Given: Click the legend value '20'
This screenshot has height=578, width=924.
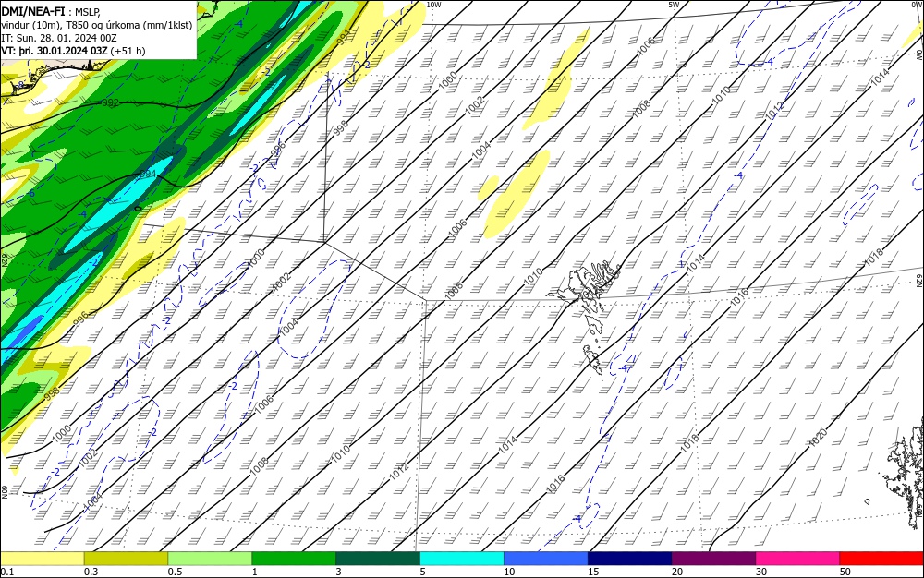Looking at the screenshot, I should click(677, 572).
